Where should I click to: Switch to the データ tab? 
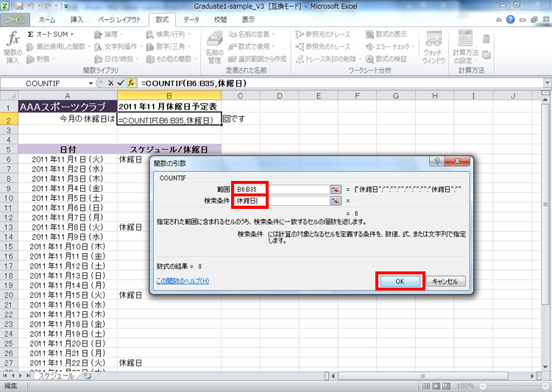coord(191,20)
